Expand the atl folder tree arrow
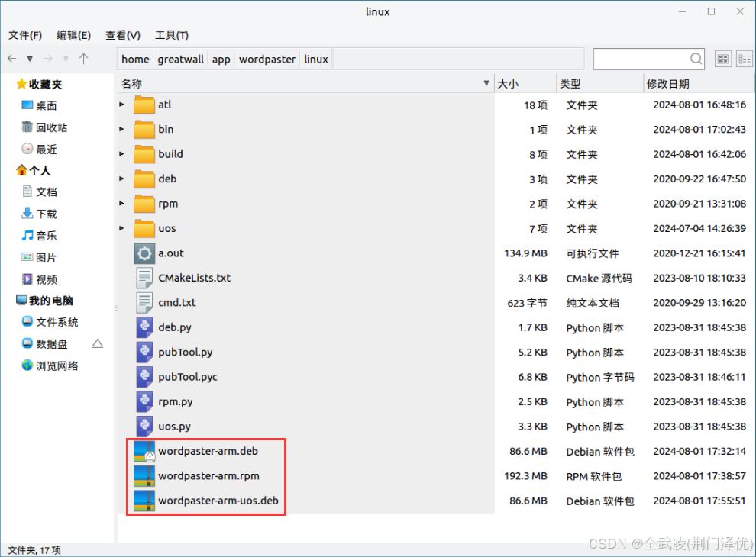756x557 pixels. [x=122, y=104]
